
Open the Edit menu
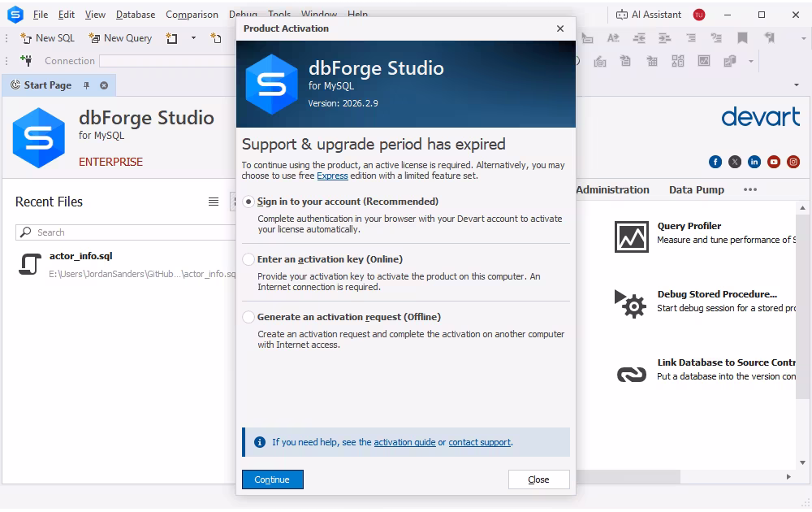tap(67, 15)
